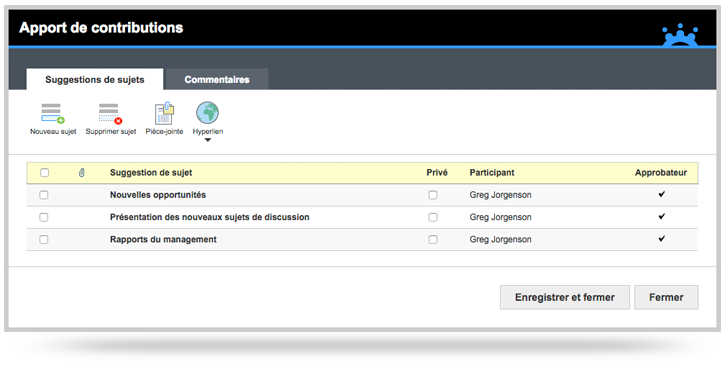The image size is (725, 367).
Task: Click approver checkmark for Présentation row
Action: coord(662,216)
